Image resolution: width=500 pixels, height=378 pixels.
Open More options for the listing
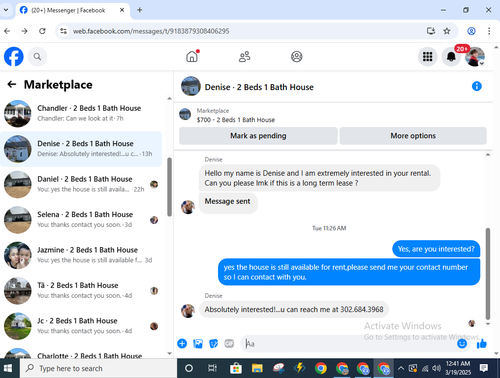tap(413, 136)
